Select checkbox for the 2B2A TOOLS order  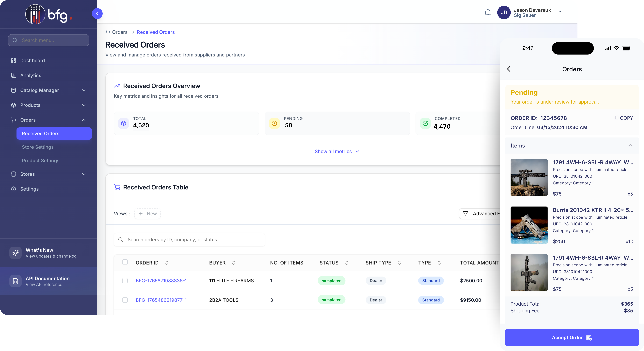[125, 300]
